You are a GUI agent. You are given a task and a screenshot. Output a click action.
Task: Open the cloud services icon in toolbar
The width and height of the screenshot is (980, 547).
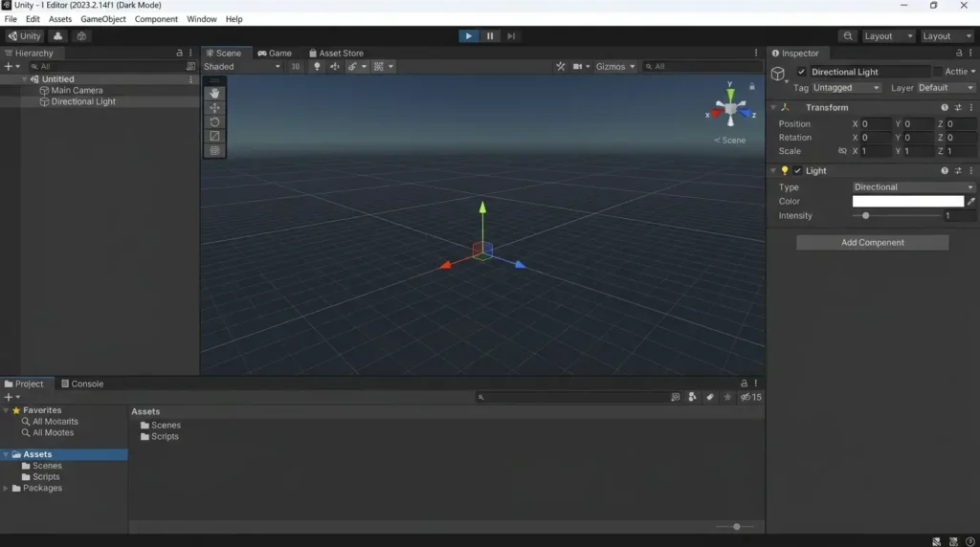(x=81, y=36)
